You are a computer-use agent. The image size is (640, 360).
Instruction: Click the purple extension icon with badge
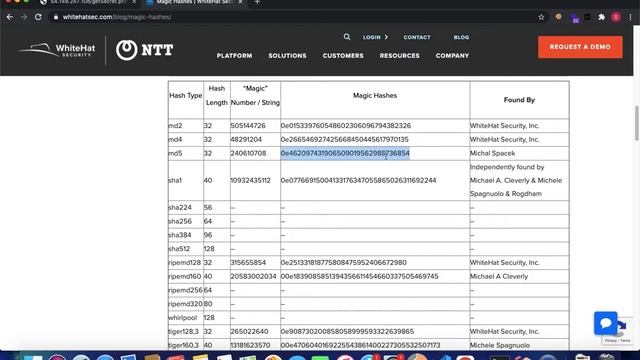(574, 18)
